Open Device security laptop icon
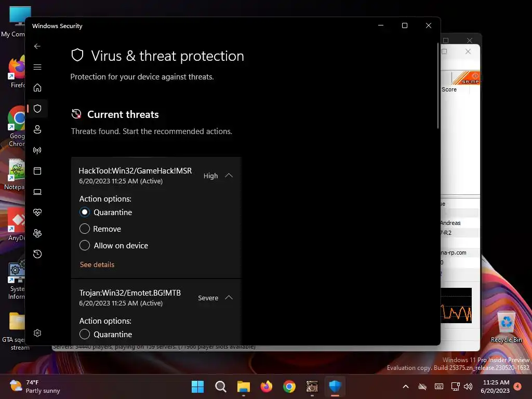Viewport: 532px width, 399px height. [37, 192]
